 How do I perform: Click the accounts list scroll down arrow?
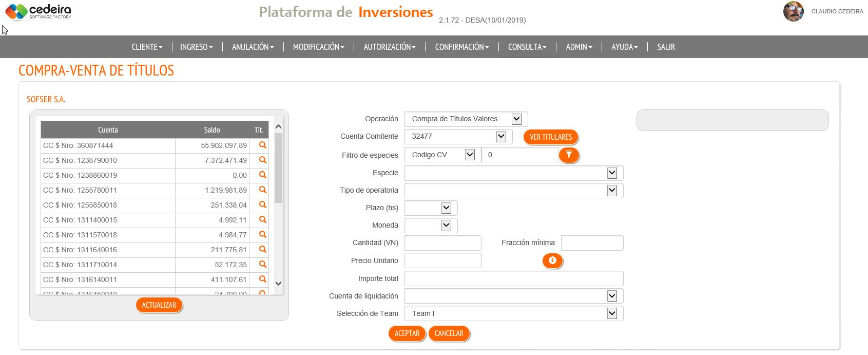pyautogui.click(x=279, y=283)
